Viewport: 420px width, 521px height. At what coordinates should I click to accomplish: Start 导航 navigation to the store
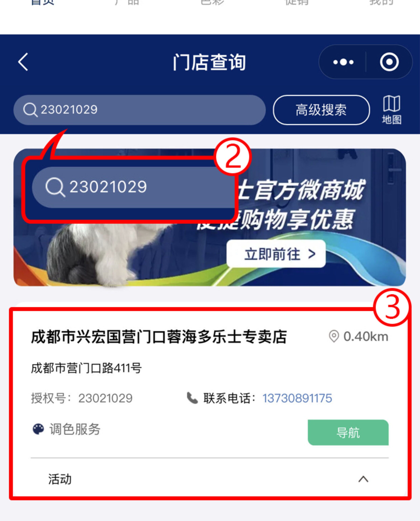(x=348, y=432)
